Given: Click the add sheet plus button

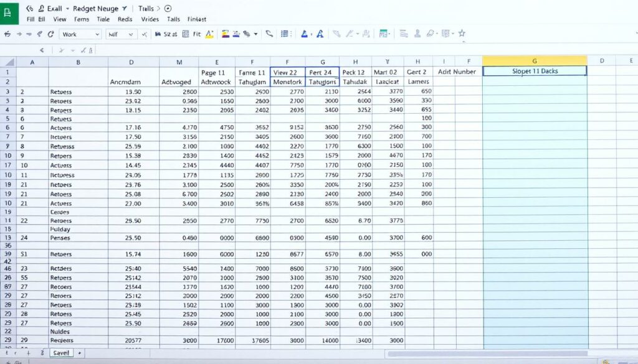Looking at the screenshot, I should coord(28,353).
